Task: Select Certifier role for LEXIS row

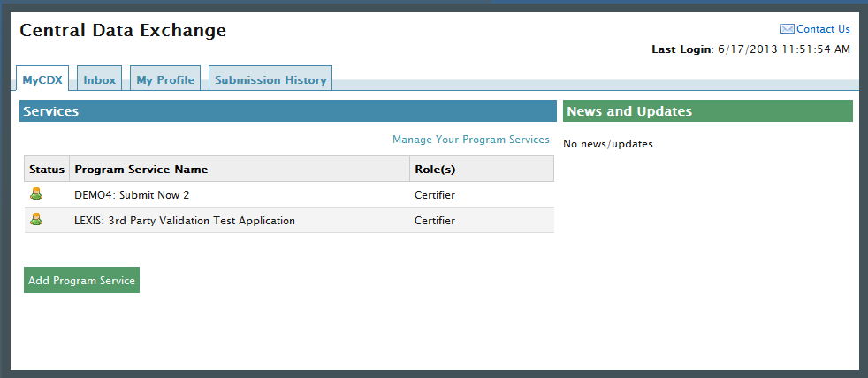Action: click(435, 221)
